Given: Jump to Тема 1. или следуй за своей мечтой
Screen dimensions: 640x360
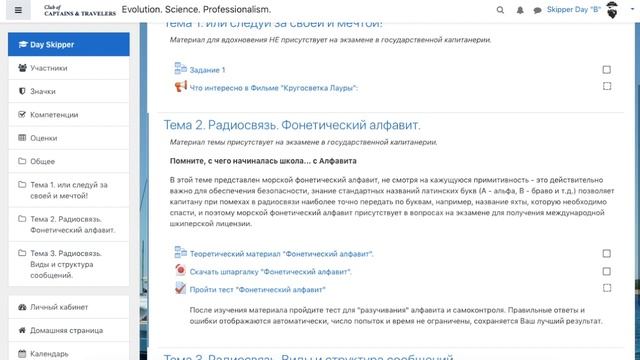Looking at the screenshot, I should (x=69, y=190).
